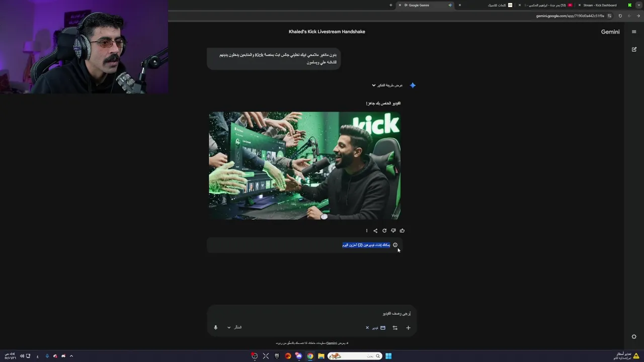Click the conversation title Khaled's Kick Livestream Handshake

pos(327,32)
